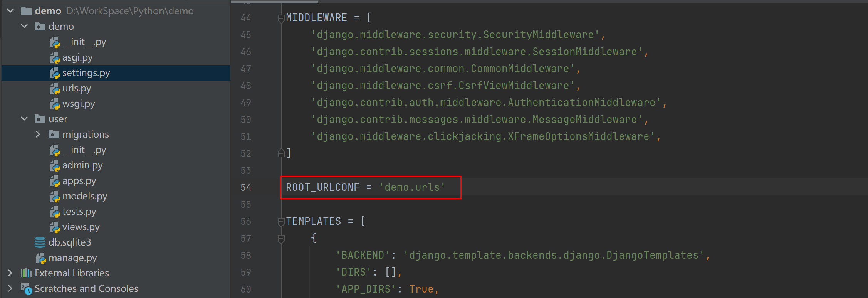Click line number 55 in the gutter

click(x=246, y=204)
